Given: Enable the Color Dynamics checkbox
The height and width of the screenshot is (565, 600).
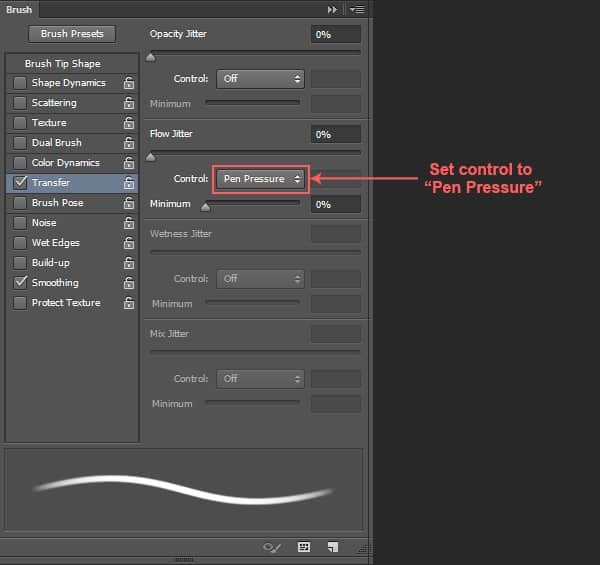Looking at the screenshot, I should tap(20, 163).
